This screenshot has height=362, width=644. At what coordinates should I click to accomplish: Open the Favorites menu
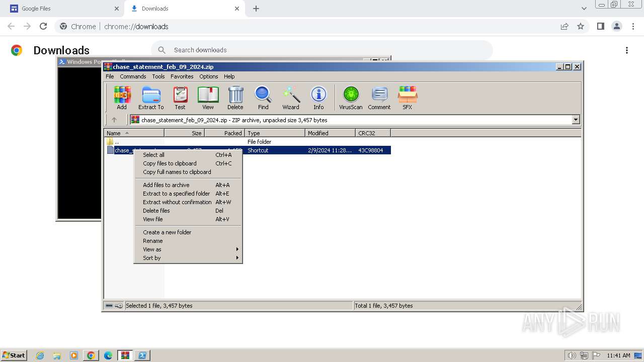(182, 76)
